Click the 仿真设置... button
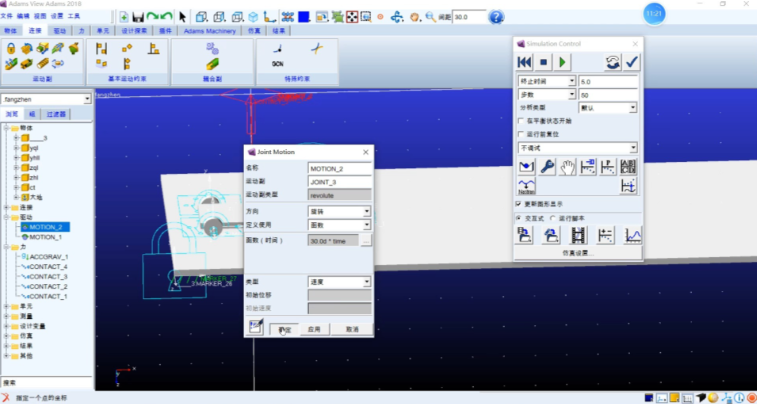The width and height of the screenshot is (757, 404). (x=577, y=252)
